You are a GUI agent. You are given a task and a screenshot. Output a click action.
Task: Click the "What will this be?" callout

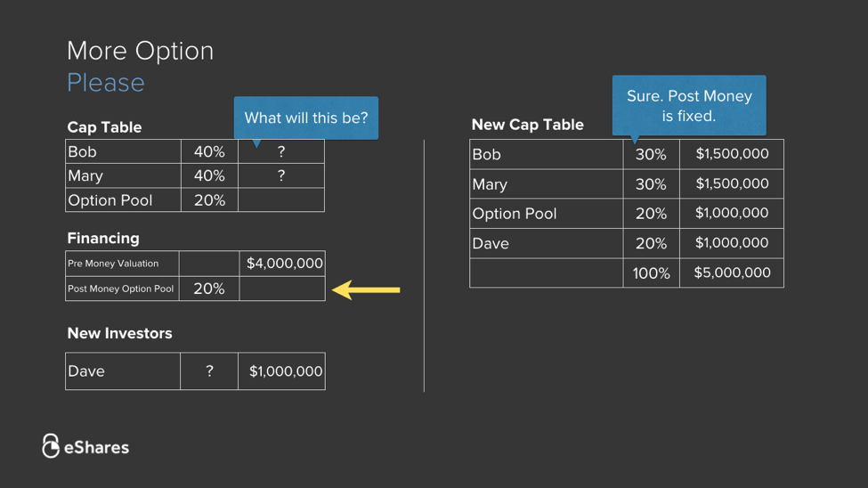305,118
